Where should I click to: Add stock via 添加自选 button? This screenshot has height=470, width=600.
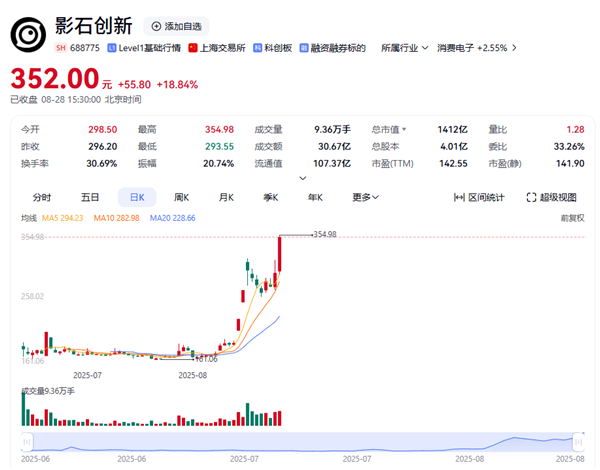click(176, 26)
